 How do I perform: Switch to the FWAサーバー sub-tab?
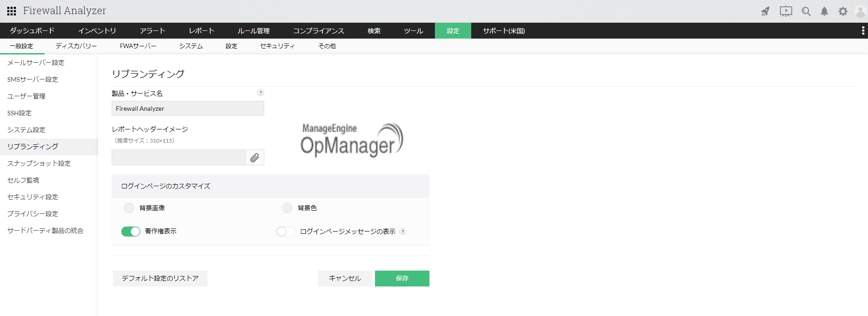point(138,46)
